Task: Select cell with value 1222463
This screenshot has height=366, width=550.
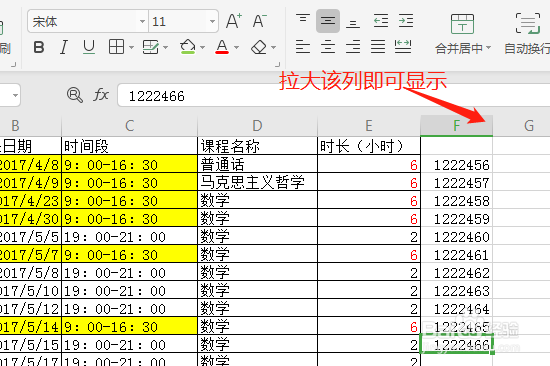Action: coord(457,290)
